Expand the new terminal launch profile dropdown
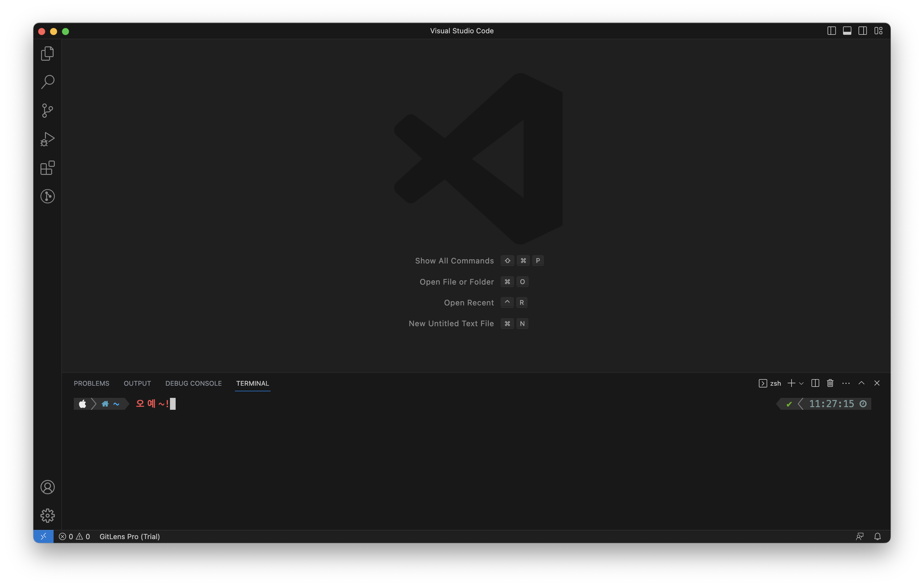This screenshot has width=924, height=587. coord(801,383)
